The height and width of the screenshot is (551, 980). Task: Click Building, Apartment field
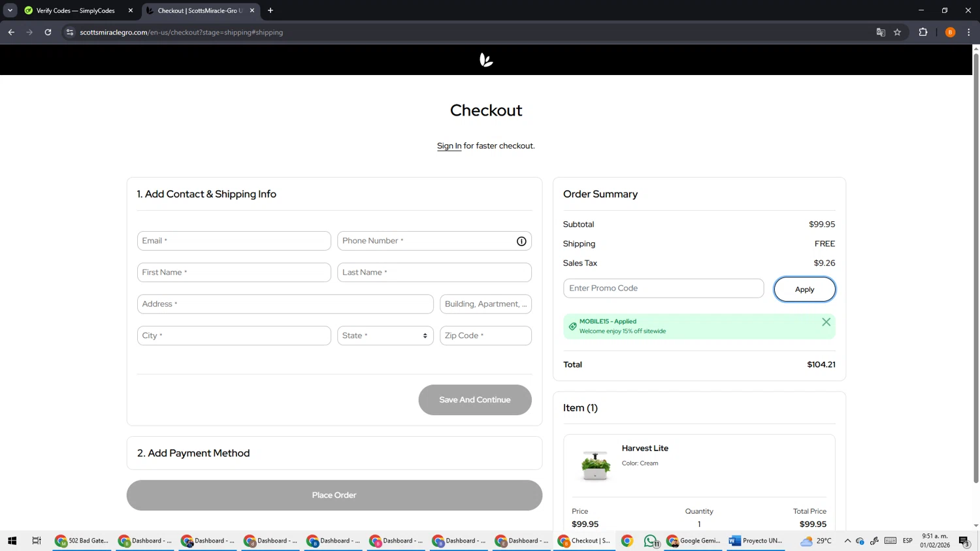485,304
